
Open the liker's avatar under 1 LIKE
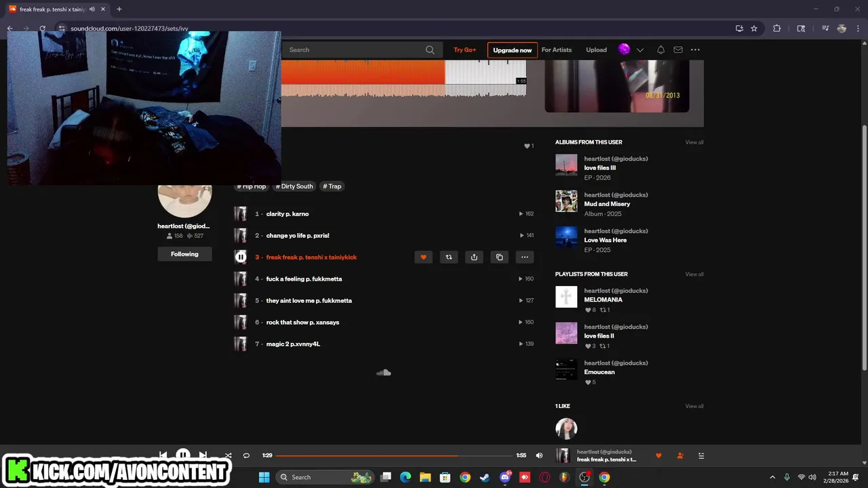pyautogui.click(x=566, y=428)
